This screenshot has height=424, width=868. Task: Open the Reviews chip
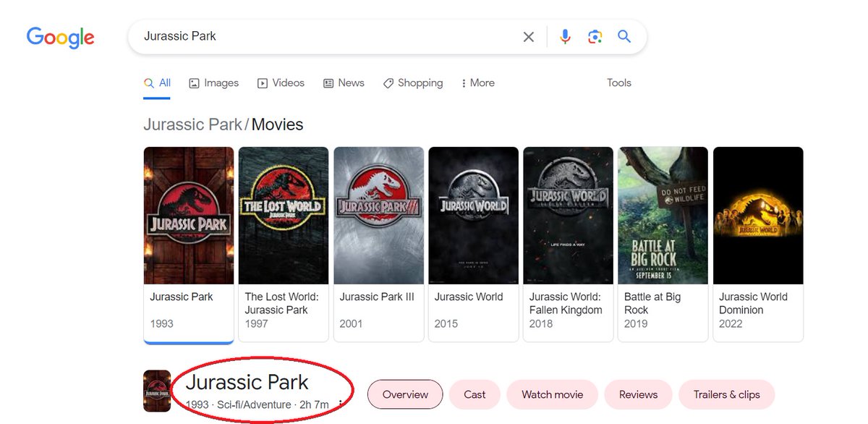click(638, 394)
